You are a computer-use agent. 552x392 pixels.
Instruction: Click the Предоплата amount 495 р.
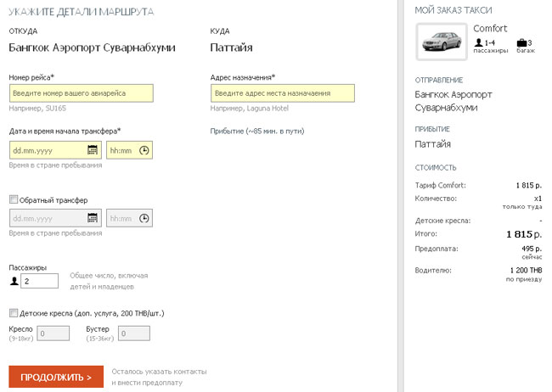532,249
